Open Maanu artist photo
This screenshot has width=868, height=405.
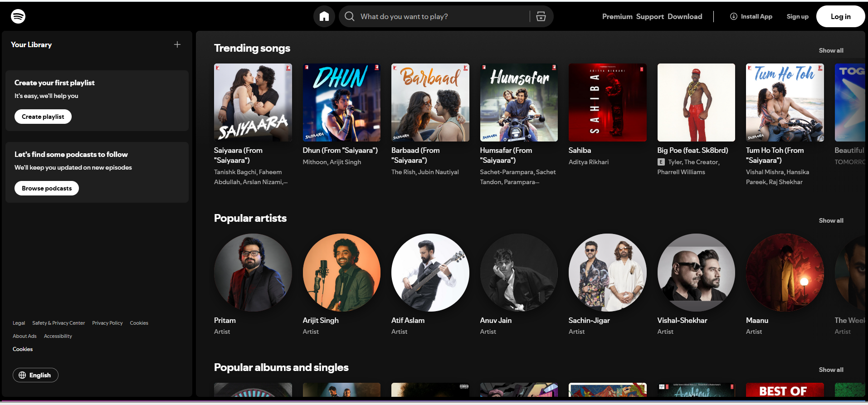tap(785, 273)
